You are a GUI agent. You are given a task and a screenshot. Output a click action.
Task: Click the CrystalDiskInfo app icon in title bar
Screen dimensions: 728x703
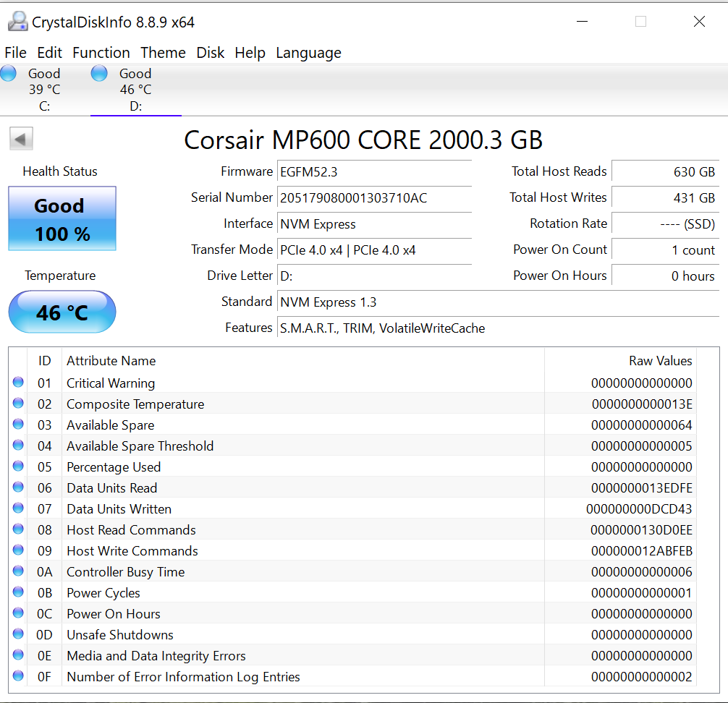17,22
